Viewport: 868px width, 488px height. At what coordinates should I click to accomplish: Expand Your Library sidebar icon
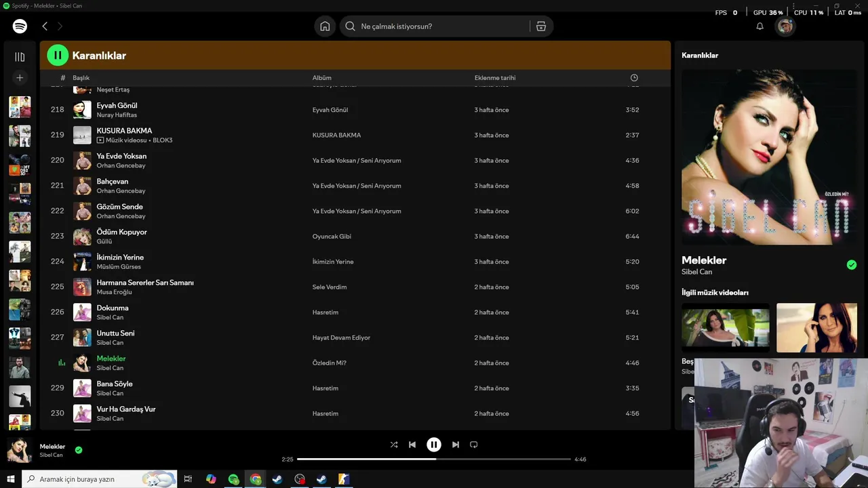pyautogui.click(x=20, y=57)
